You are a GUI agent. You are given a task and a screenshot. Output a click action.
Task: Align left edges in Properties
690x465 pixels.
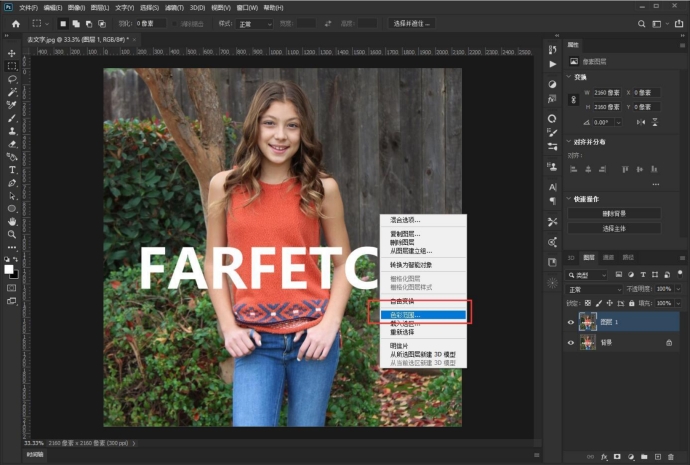pyautogui.click(x=573, y=169)
